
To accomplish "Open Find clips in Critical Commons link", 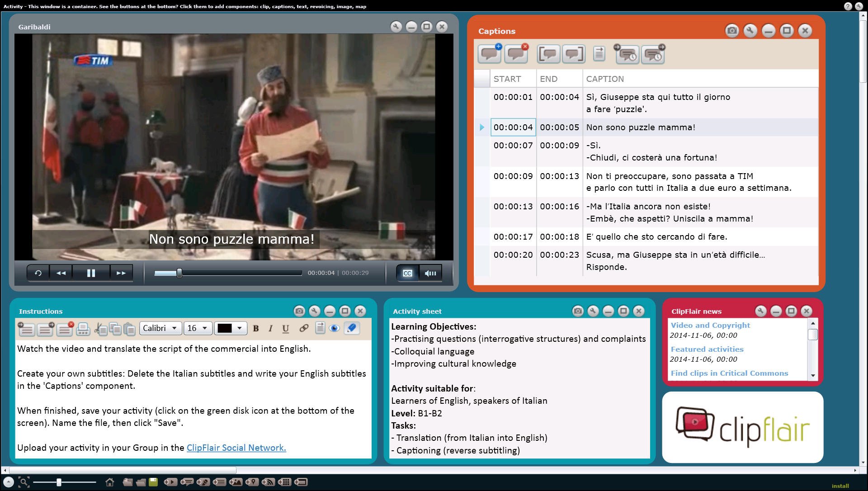I will (x=729, y=373).
